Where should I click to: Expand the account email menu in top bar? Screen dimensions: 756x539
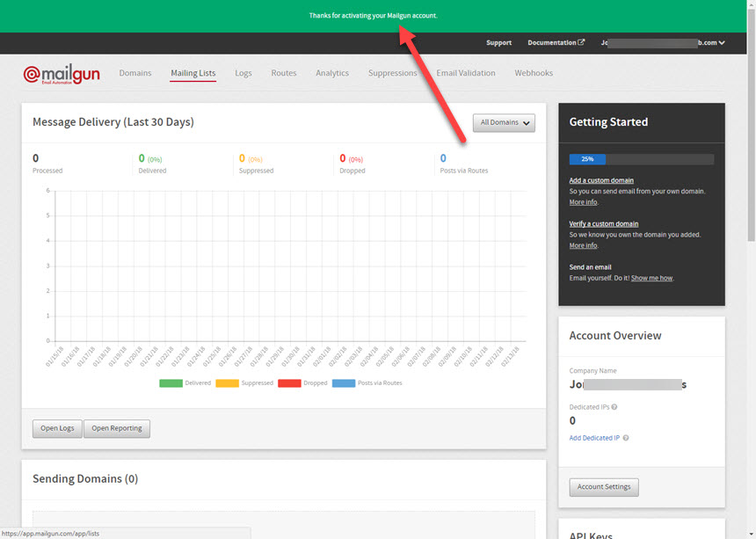tap(663, 42)
